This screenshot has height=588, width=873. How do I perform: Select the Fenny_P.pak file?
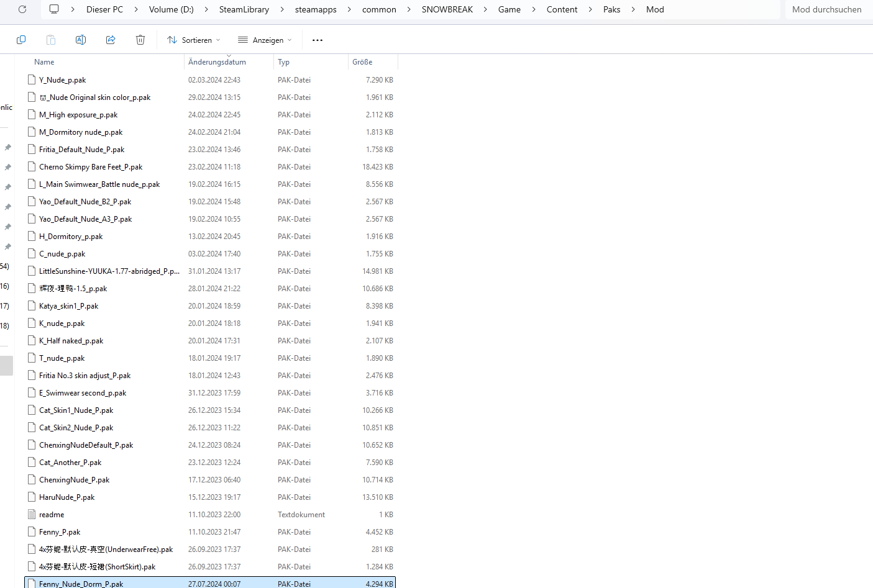60,532
